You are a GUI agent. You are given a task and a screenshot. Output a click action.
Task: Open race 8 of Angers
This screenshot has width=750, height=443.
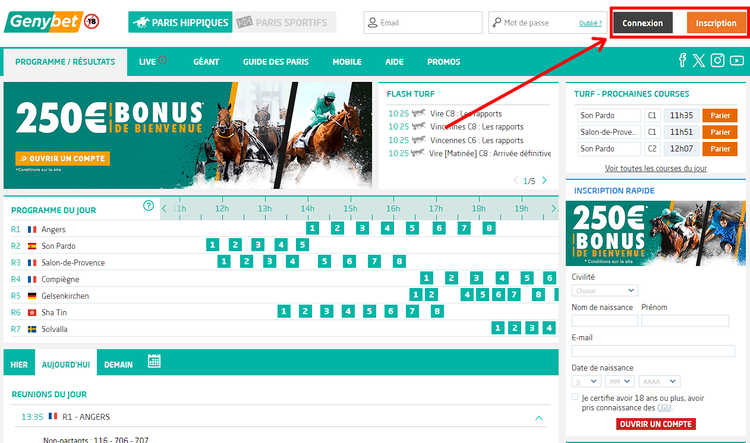489,228
